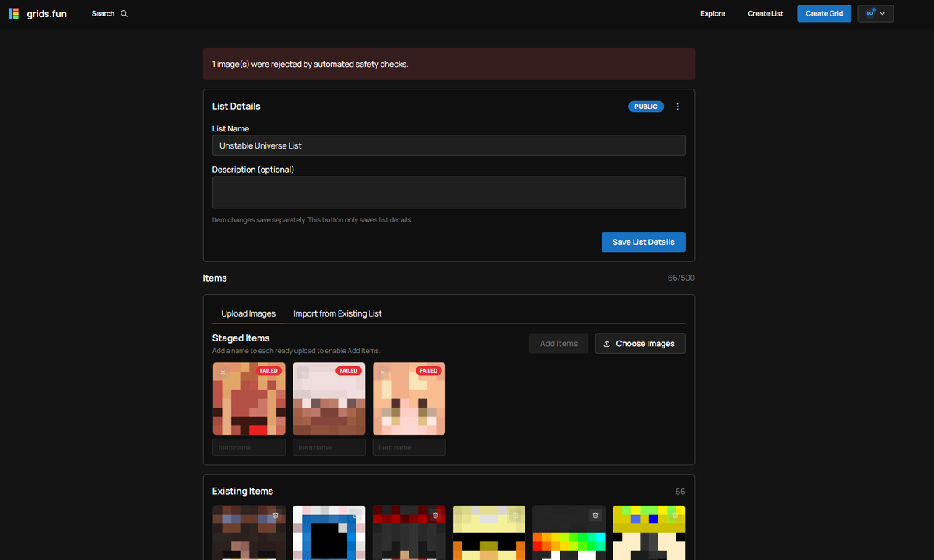
Task: Click name field under white-haired brown face
Action: (x=329, y=447)
